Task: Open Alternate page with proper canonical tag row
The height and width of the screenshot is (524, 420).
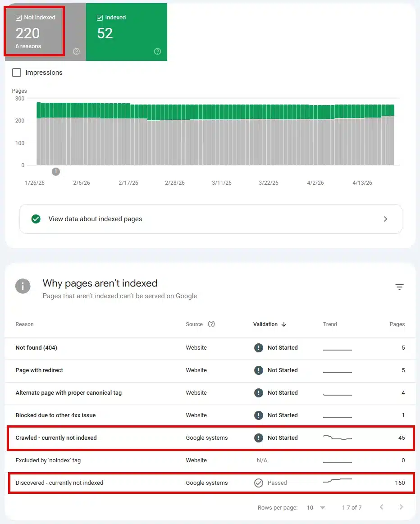Action: [210, 393]
